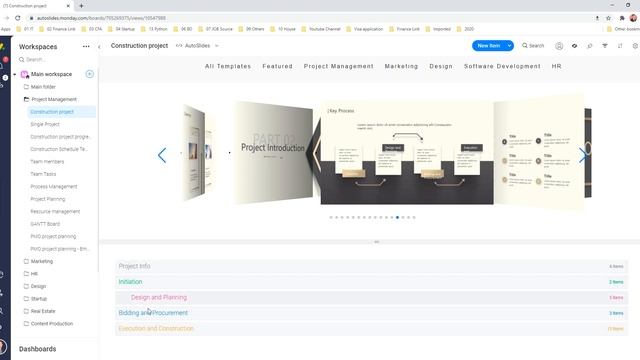Select Design templates tab
This screenshot has height=360, width=640.
[x=441, y=66]
